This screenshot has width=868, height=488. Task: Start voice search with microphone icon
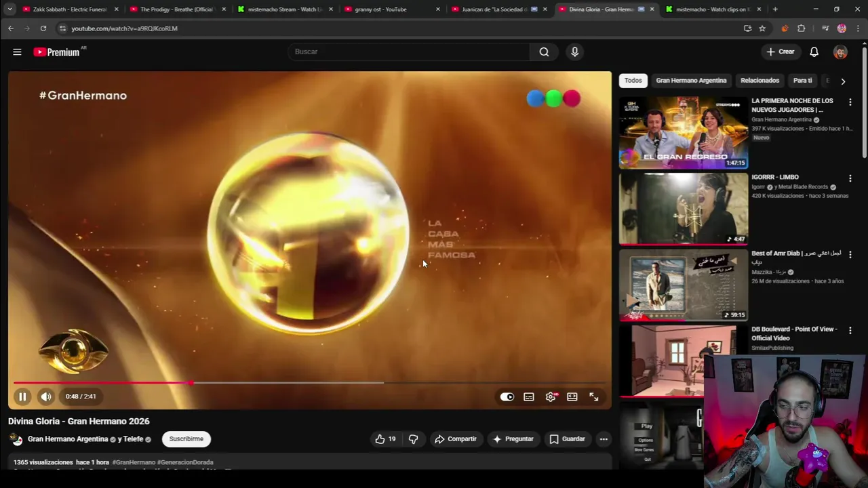(574, 52)
